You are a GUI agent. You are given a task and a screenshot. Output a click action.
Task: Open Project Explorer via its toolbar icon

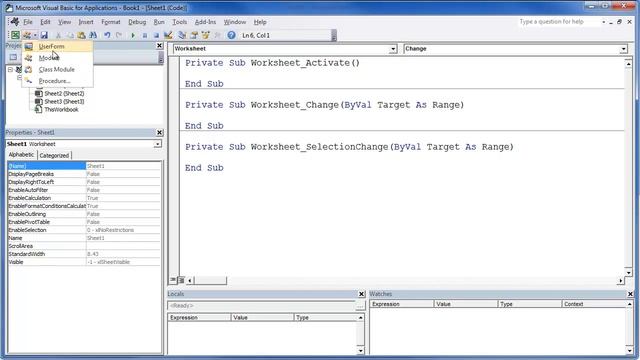pos(182,36)
